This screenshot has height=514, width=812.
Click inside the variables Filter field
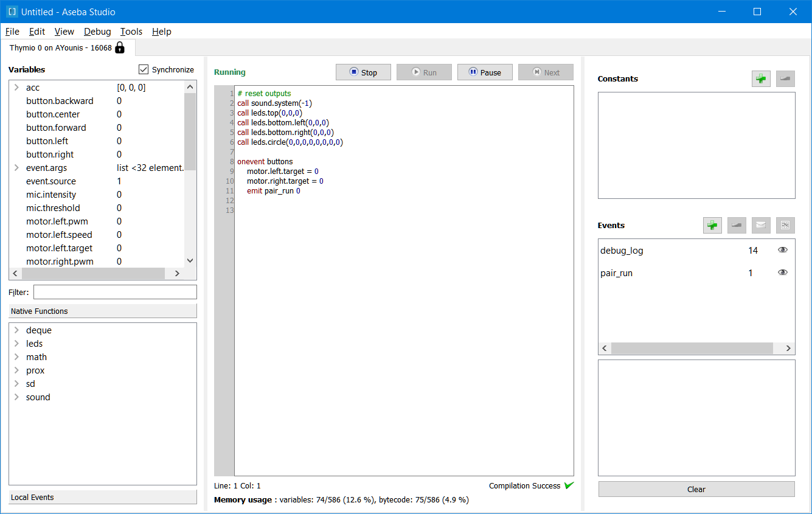(x=114, y=292)
